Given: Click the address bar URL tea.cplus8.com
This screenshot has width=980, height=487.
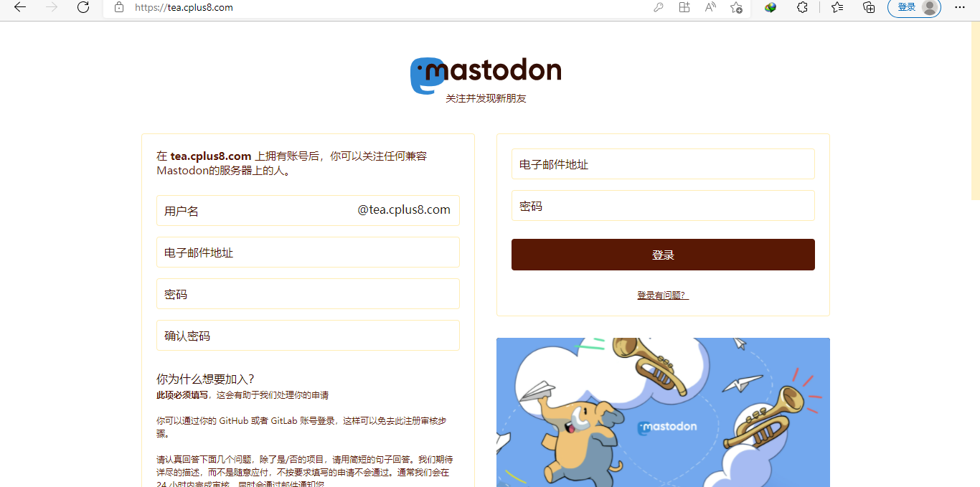Looking at the screenshot, I should click(184, 8).
